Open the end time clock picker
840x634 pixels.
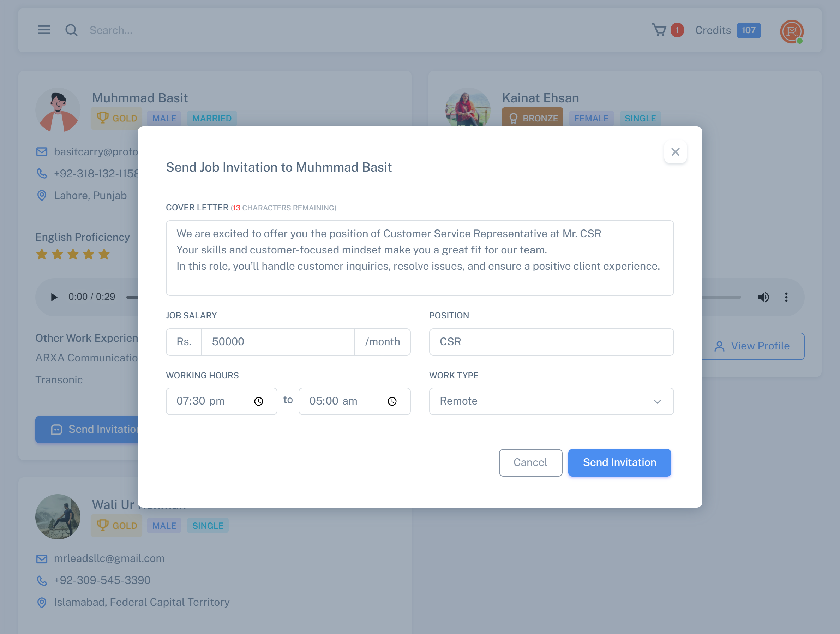pos(392,401)
